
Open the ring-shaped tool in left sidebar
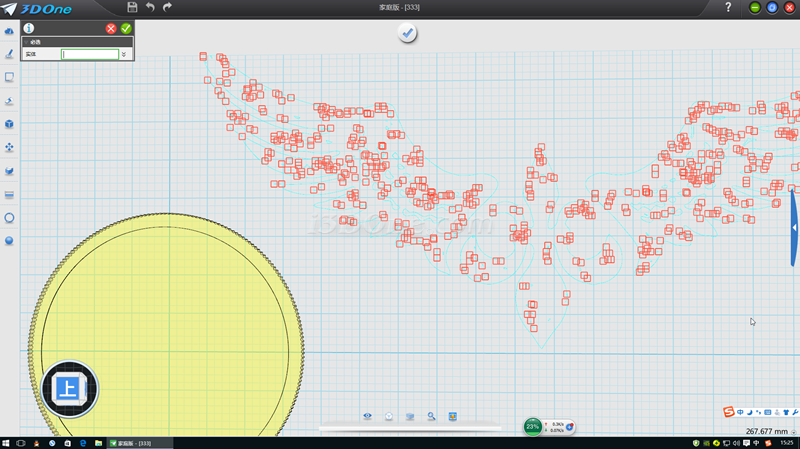pos(9,217)
